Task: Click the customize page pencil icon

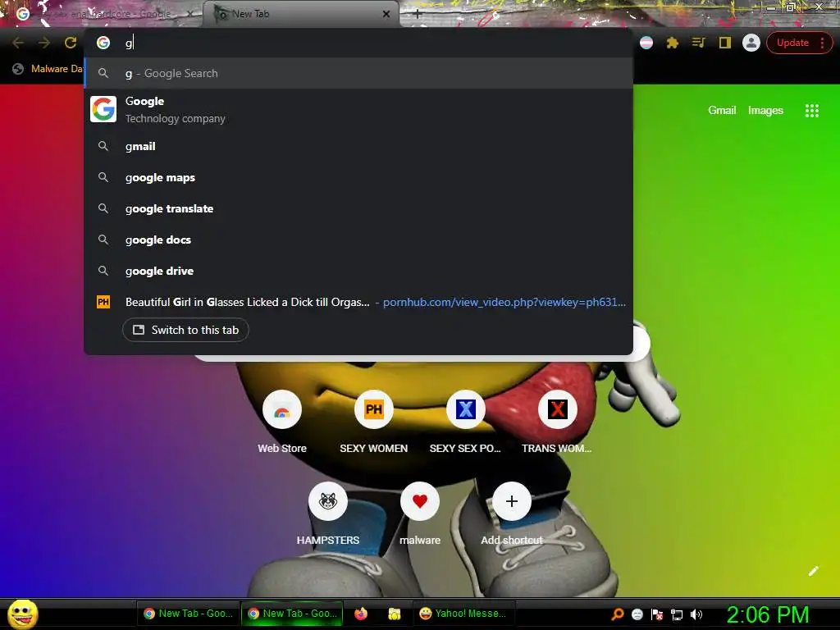Action: pyautogui.click(x=813, y=571)
